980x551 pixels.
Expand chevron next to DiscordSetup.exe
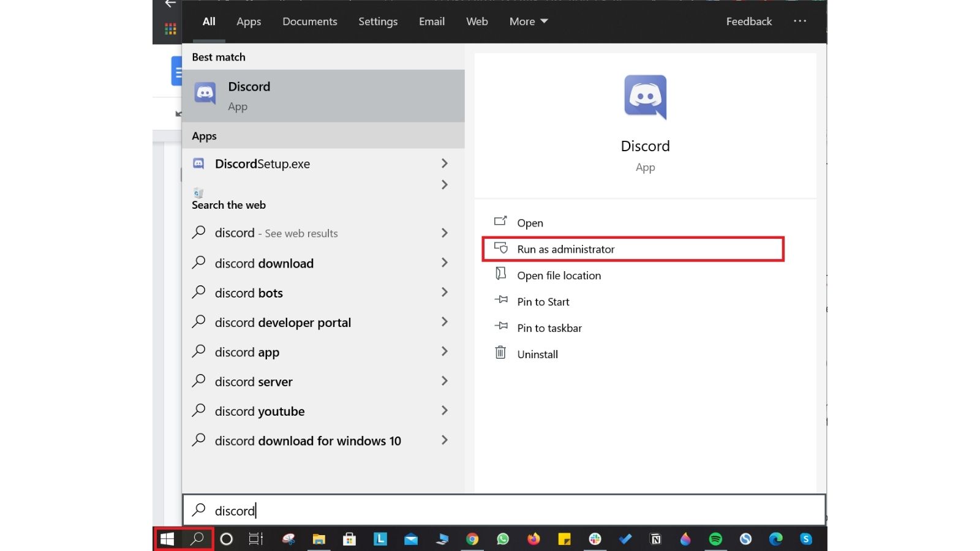pyautogui.click(x=445, y=163)
